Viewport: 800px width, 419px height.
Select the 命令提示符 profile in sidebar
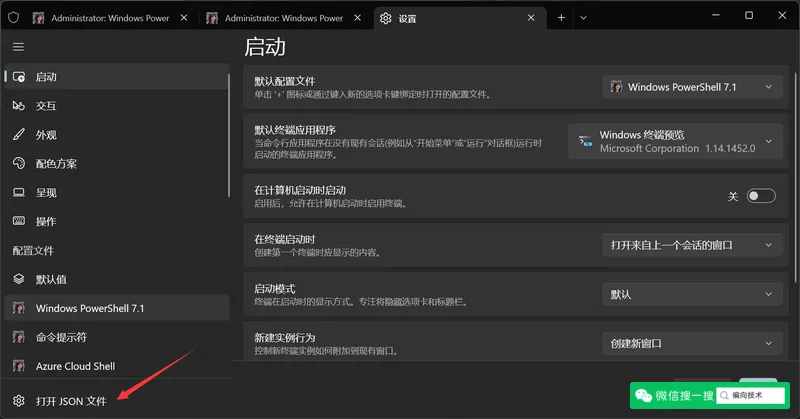117,337
